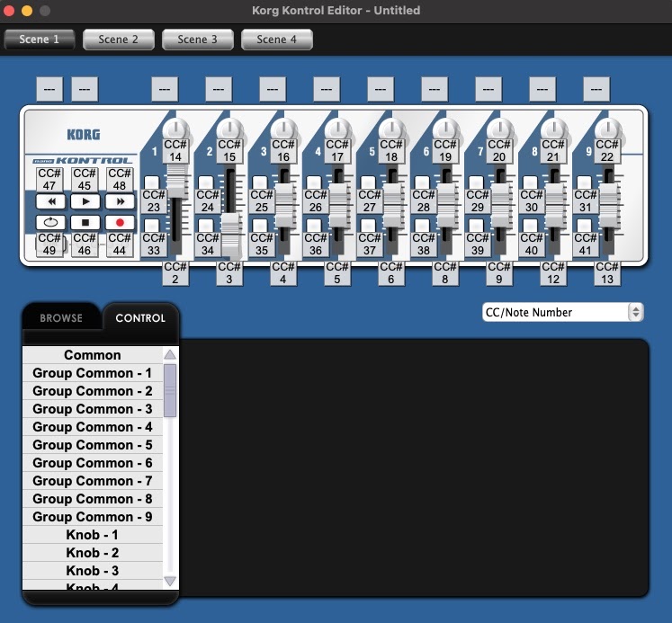Select 'Knob - 1' in the list
Viewport: 672px width, 623px height.
click(93, 535)
